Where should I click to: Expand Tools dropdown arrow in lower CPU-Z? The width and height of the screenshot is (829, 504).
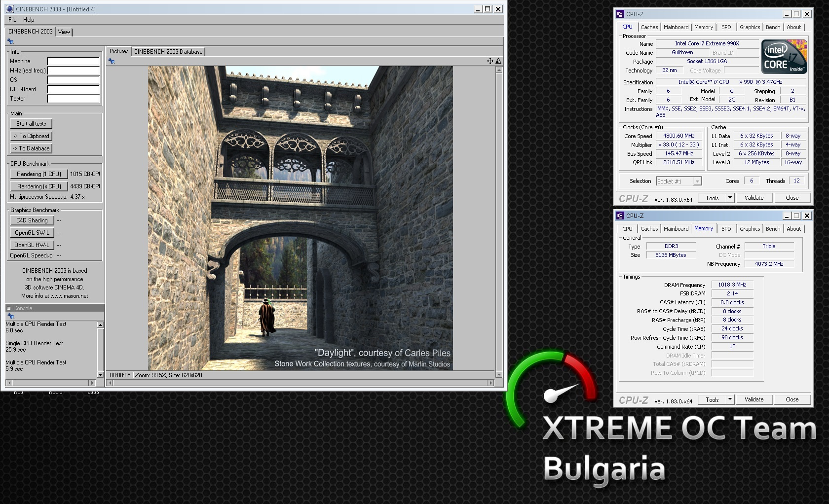pos(730,399)
